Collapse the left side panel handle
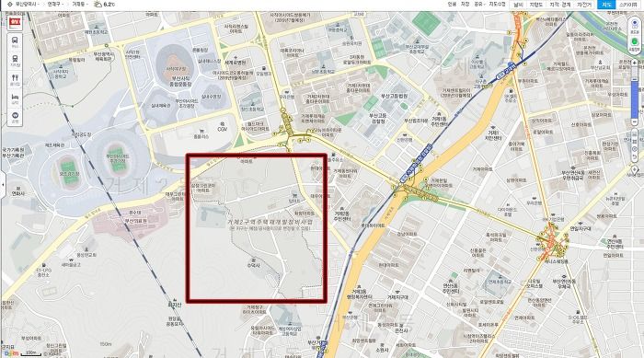Viewport: 644px width, 358px height. tap(3, 185)
